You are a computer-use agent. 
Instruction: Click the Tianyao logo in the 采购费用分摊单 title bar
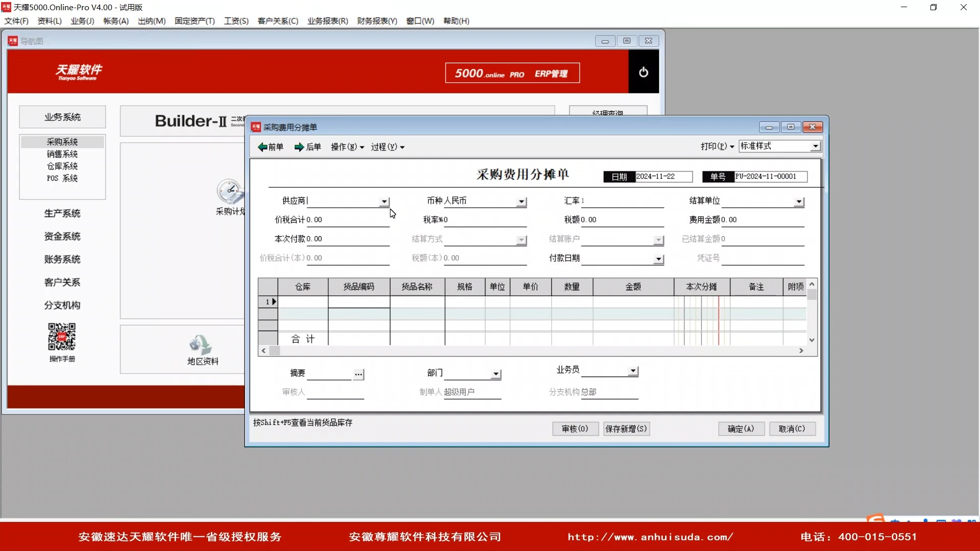pyautogui.click(x=256, y=127)
